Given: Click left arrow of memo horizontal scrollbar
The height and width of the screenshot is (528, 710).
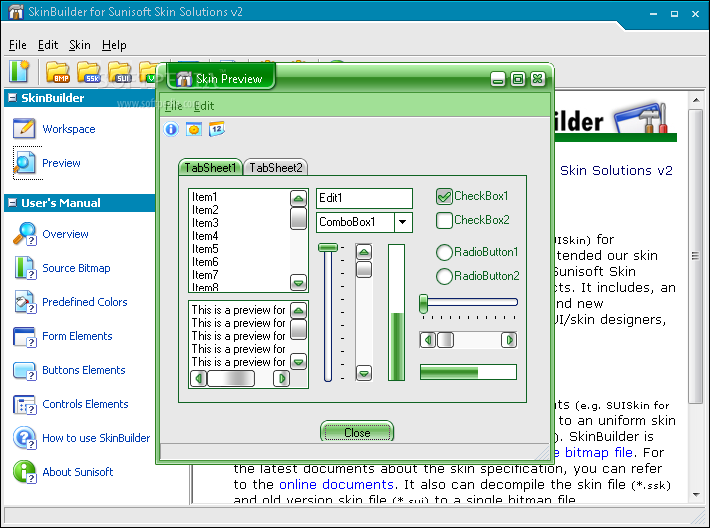Looking at the screenshot, I should (x=198, y=378).
